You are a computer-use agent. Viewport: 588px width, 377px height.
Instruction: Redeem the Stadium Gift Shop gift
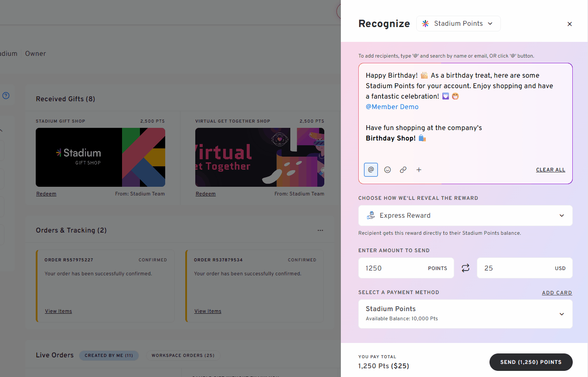pos(46,194)
